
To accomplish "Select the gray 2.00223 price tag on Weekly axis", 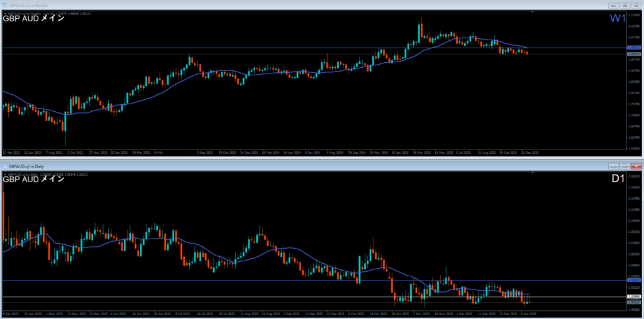I will point(634,54).
